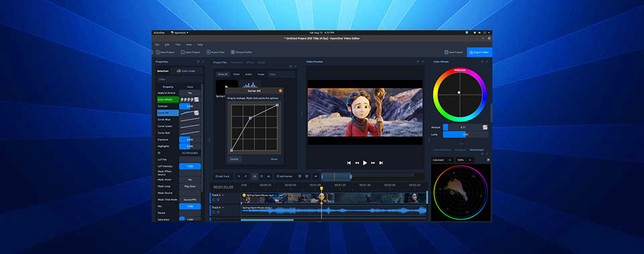The height and width of the screenshot is (254, 644).
Task: Toggle the Mask: Invert No value
Action: 190,179
